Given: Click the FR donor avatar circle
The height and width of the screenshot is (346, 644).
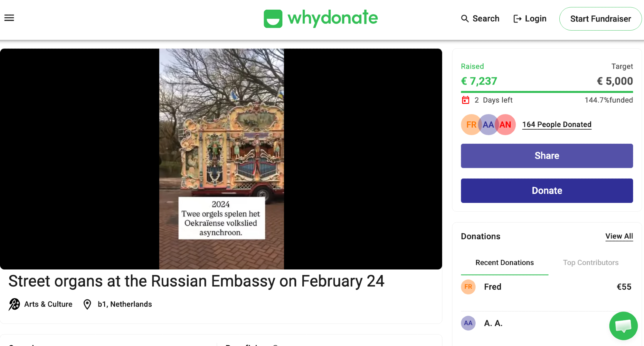Looking at the screenshot, I should tap(471, 124).
